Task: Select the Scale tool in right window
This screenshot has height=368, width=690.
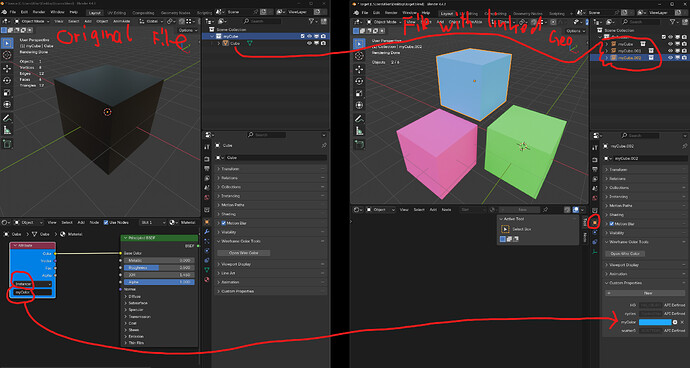Action: point(360,93)
